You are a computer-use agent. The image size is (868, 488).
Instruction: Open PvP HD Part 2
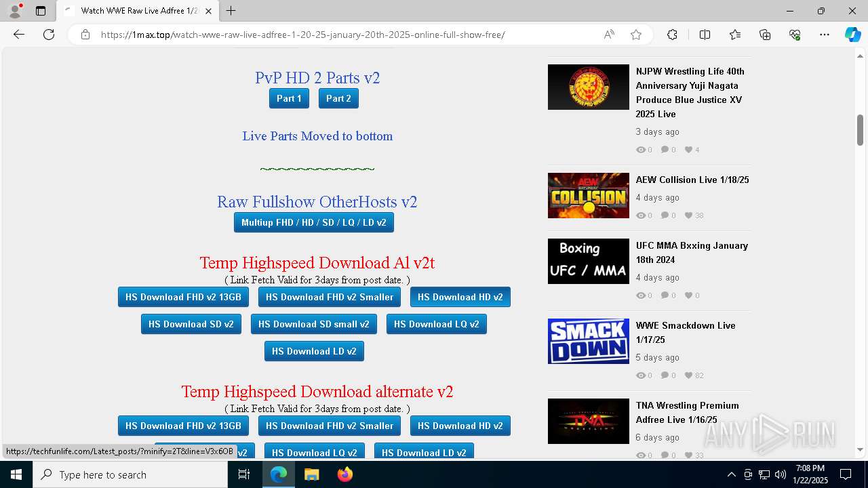(x=338, y=98)
